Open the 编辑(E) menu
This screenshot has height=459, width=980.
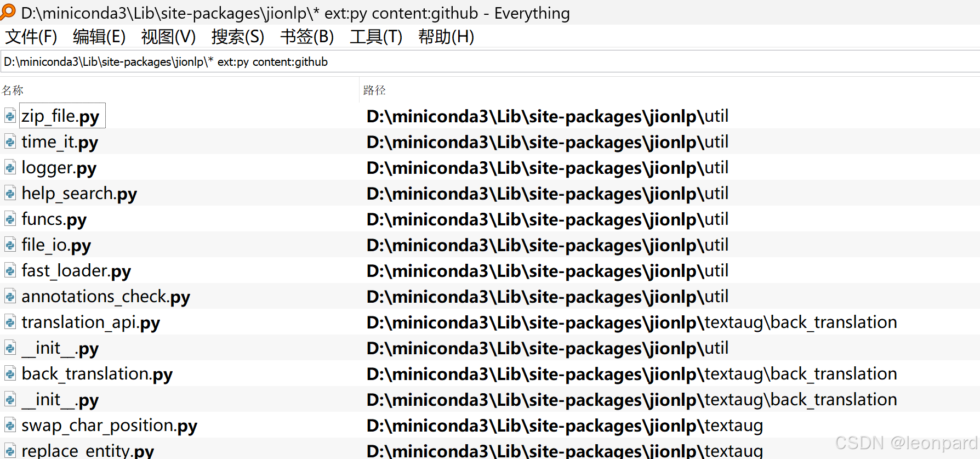tap(99, 37)
